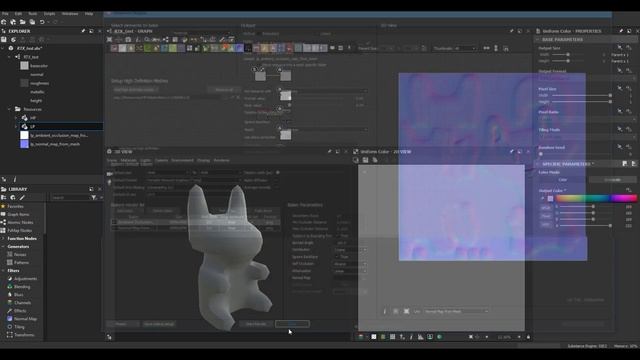
Task: Click the Presets button in baking dialog
Action: click(121, 324)
